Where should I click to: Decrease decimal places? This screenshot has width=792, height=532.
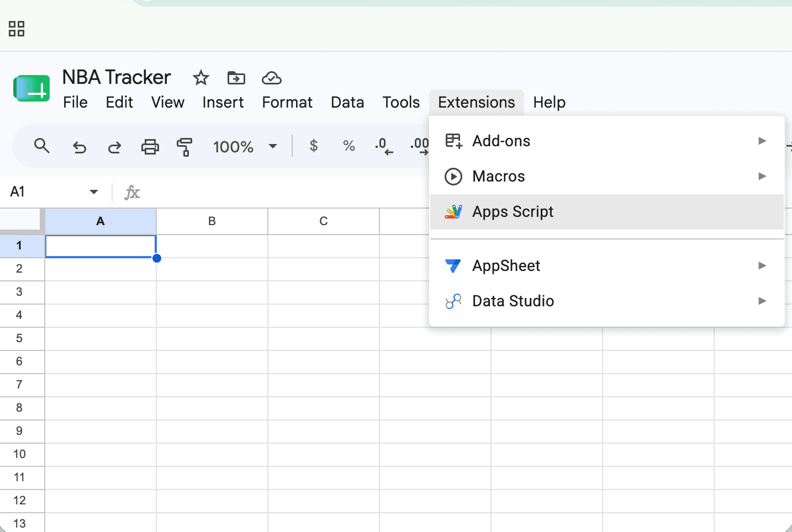tap(383, 146)
